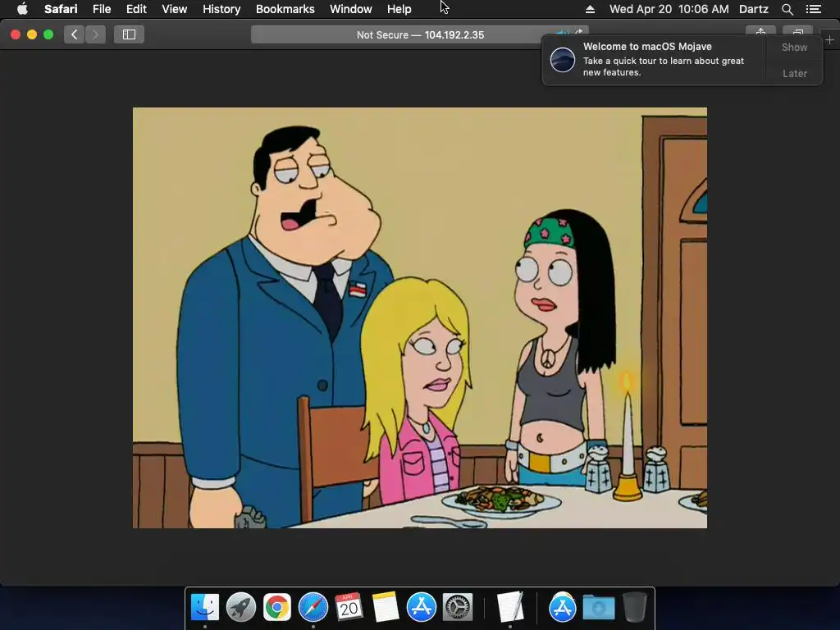
Task: Click the Share toolbar button
Action: [x=760, y=32]
